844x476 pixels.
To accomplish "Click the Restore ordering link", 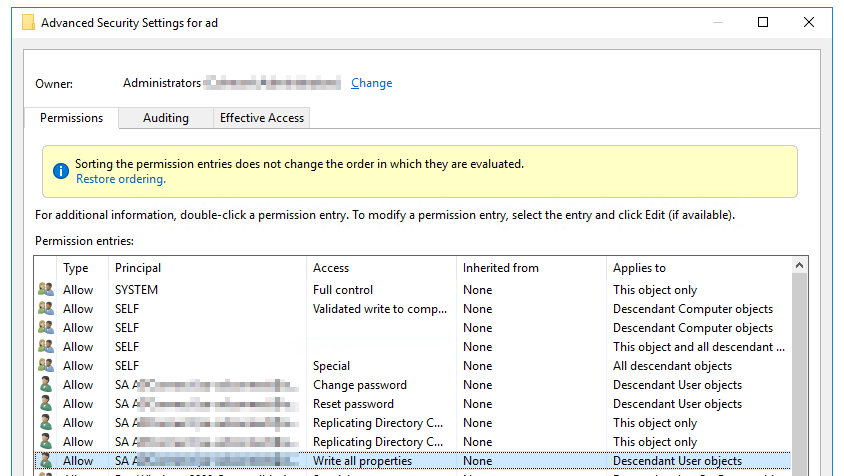I will coord(120,180).
